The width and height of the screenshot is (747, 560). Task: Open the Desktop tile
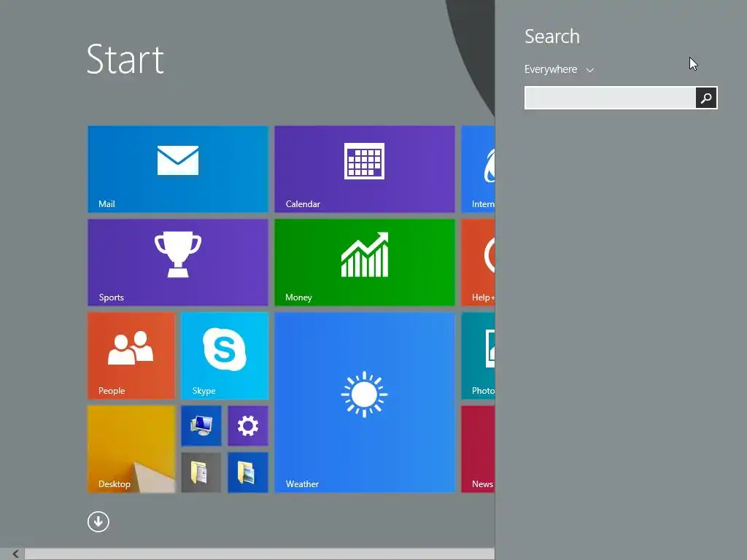pyautogui.click(x=131, y=449)
